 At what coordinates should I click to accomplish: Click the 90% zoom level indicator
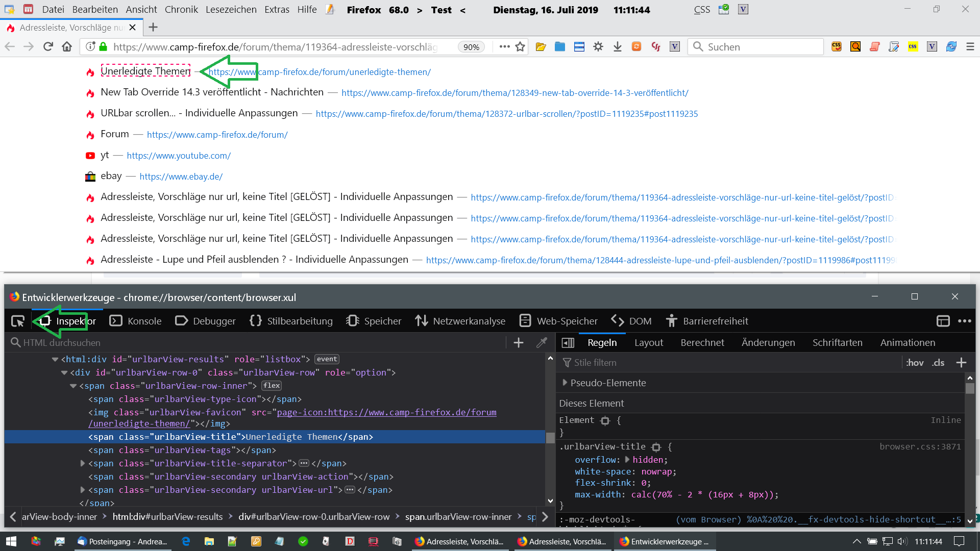pyautogui.click(x=471, y=47)
